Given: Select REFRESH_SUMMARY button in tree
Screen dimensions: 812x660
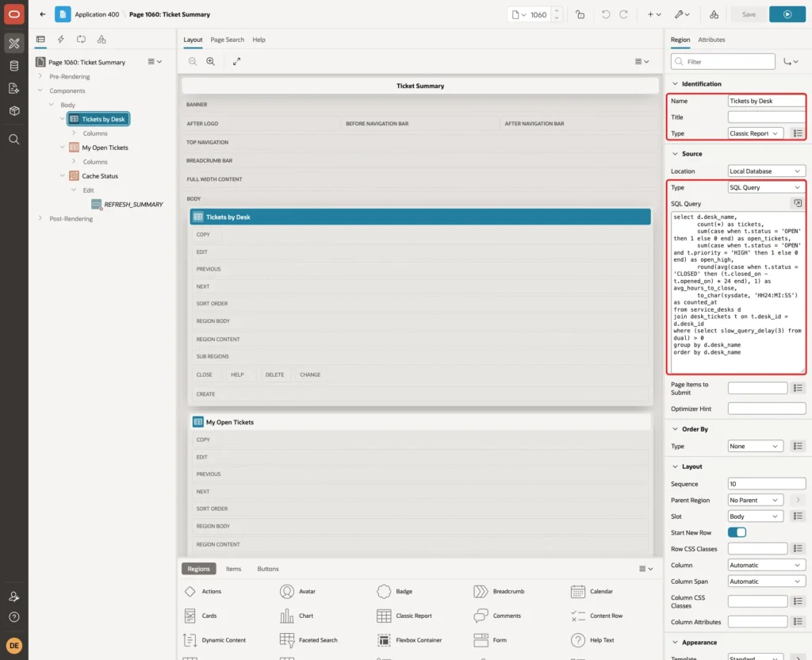Looking at the screenshot, I should click(x=133, y=205).
